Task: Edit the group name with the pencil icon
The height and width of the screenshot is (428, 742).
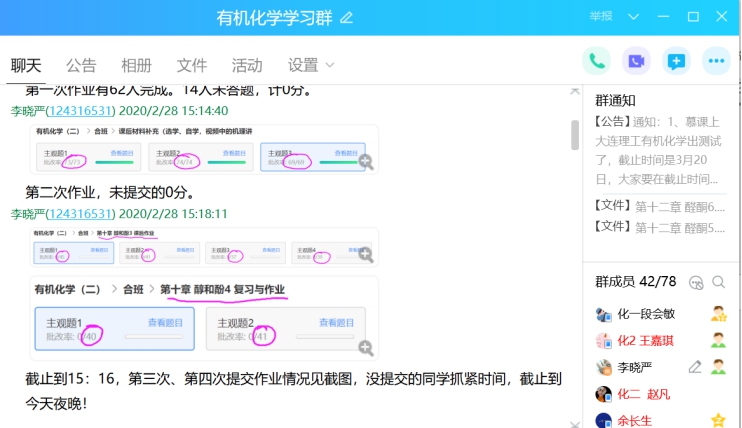Action: point(347,17)
